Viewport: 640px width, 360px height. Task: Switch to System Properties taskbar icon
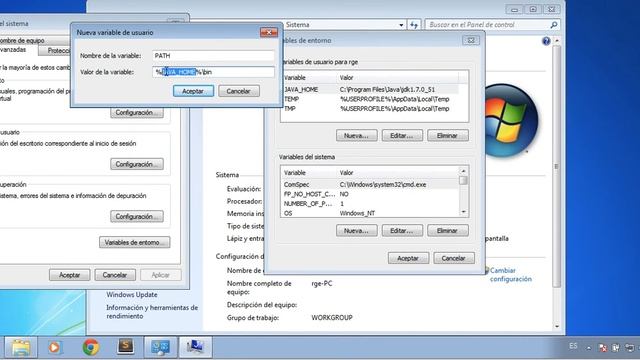[196, 347]
